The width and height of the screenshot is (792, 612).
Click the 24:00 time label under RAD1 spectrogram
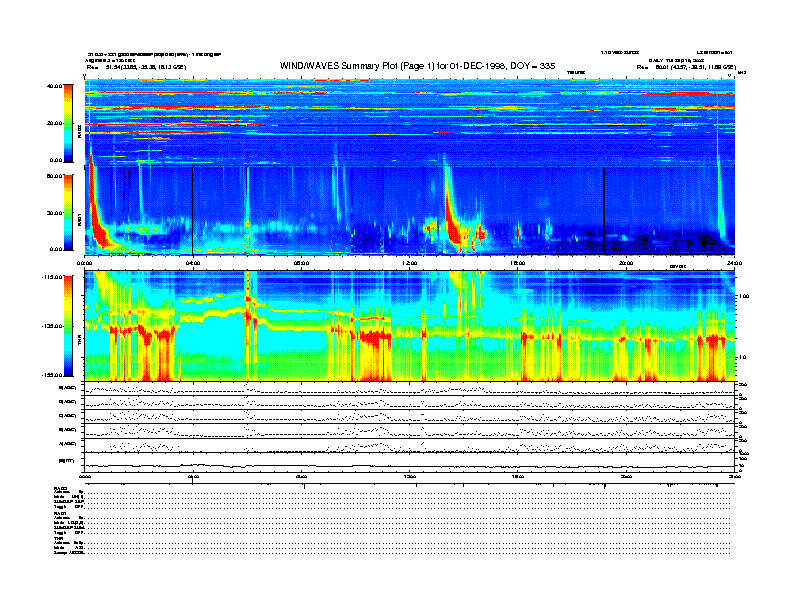(x=734, y=263)
